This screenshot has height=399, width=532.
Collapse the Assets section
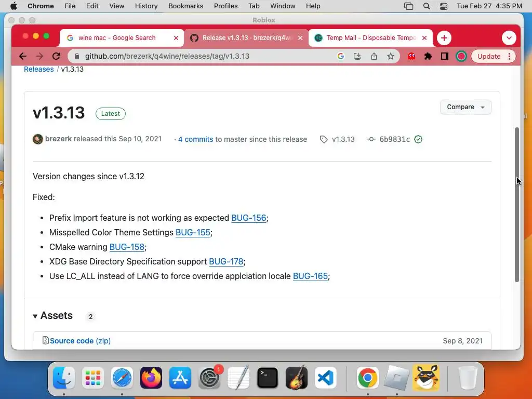(53, 316)
